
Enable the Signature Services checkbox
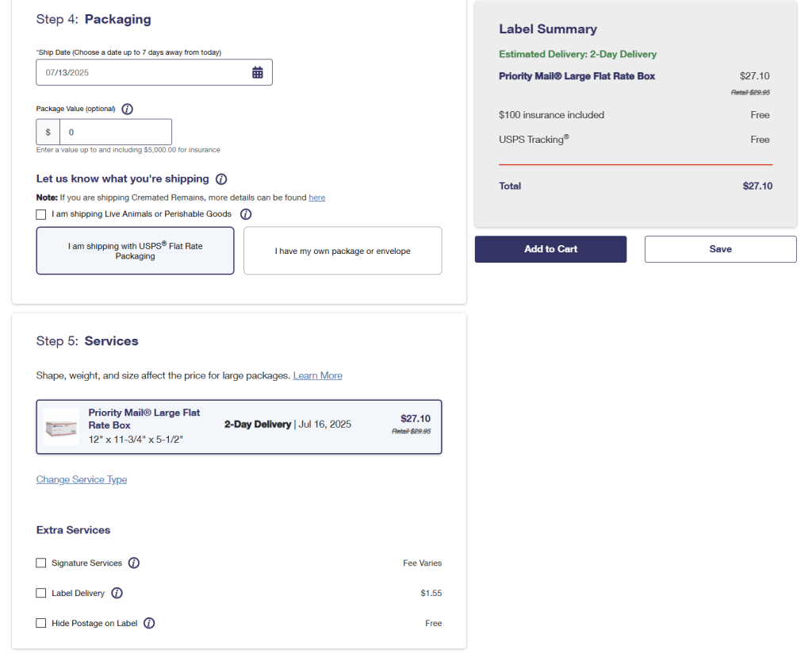point(41,563)
